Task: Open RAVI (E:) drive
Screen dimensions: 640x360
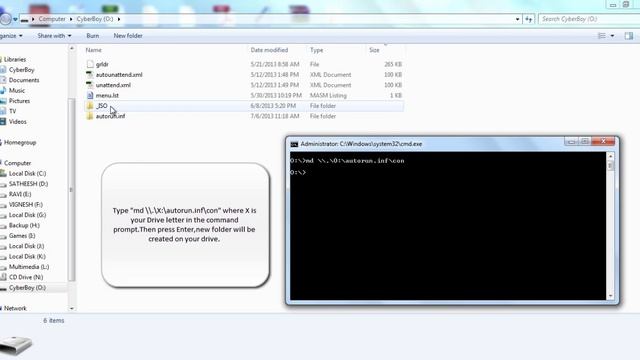Action: click(x=20, y=194)
